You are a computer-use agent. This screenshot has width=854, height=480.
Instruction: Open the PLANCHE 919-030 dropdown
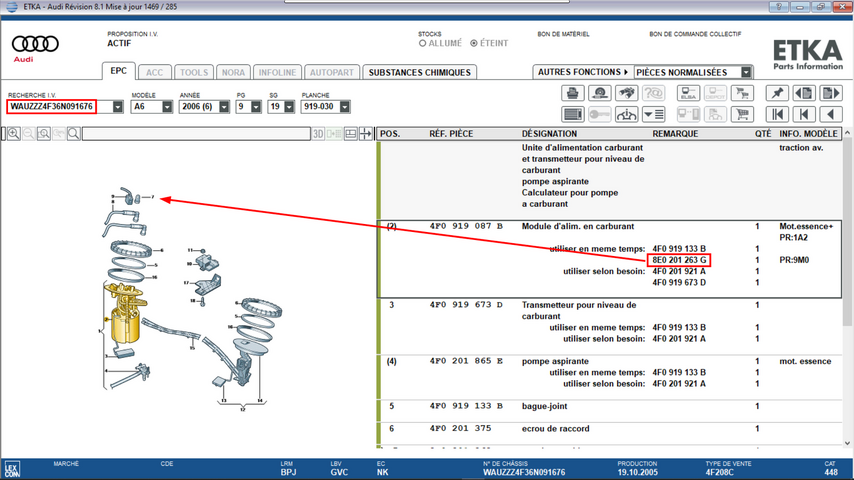(344, 107)
